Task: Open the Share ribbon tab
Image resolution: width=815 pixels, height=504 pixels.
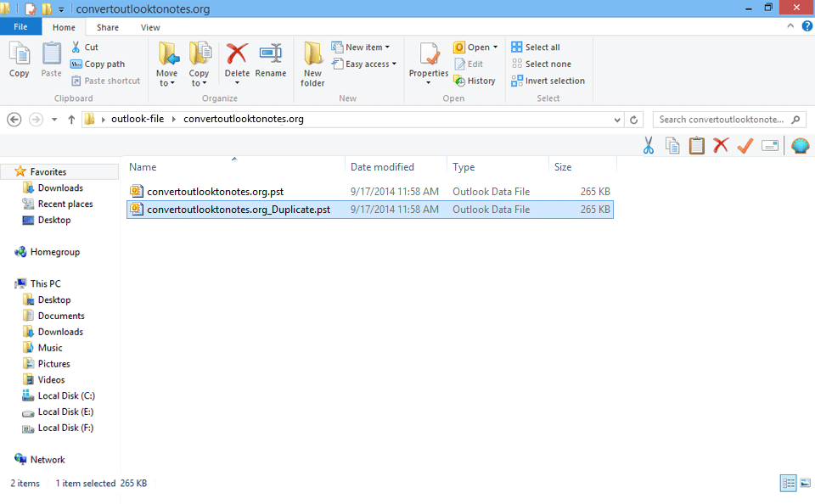Action: tap(108, 27)
